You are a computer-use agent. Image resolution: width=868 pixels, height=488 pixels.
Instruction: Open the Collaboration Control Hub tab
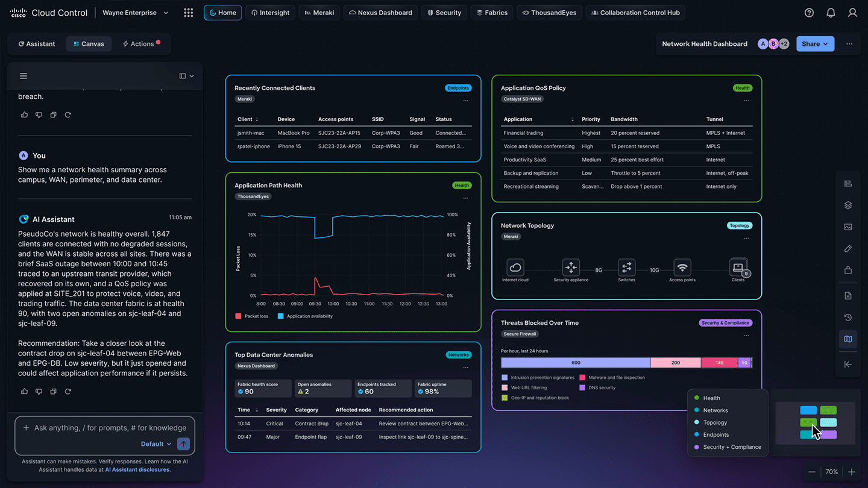tap(635, 13)
